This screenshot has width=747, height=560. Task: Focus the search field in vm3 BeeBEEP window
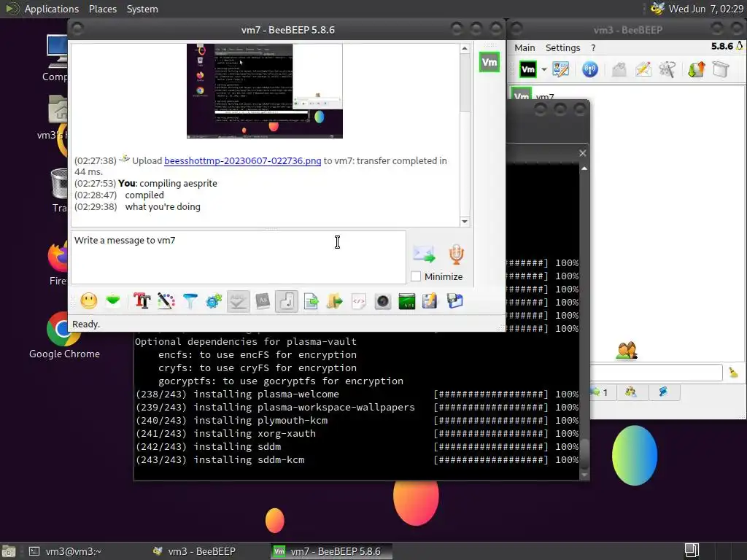657,373
